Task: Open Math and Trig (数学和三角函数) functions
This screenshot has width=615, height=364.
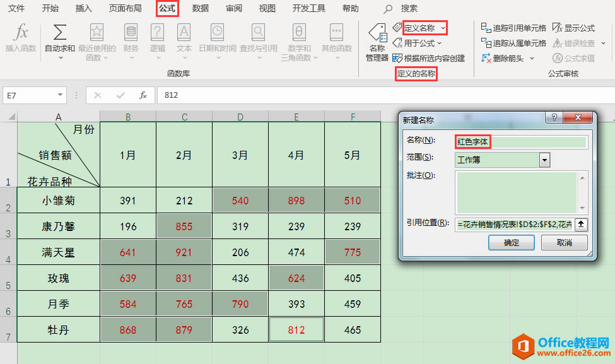Action: 299,42
